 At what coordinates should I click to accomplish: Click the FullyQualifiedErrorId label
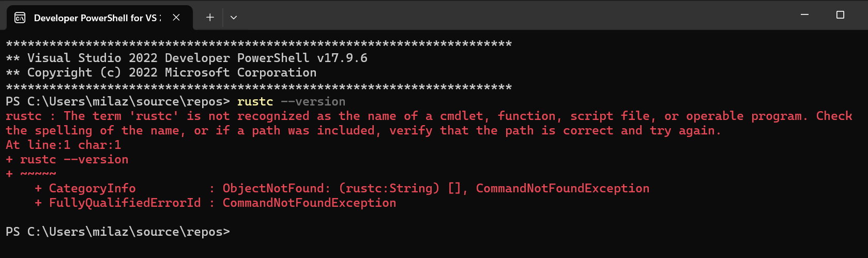125,203
